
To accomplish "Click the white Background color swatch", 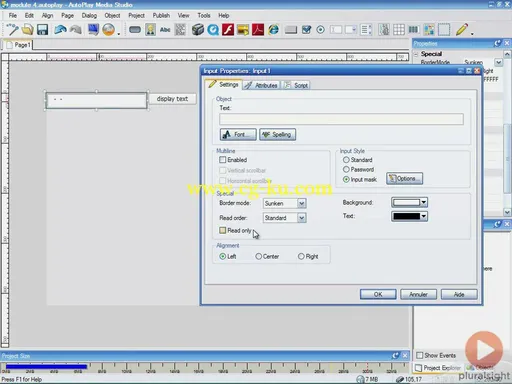I will point(406,202).
